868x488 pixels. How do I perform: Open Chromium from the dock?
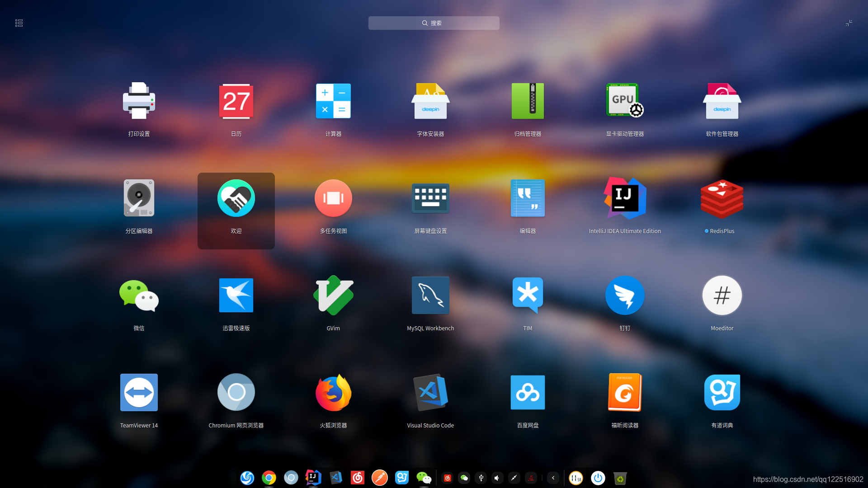(x=291, y=478)
